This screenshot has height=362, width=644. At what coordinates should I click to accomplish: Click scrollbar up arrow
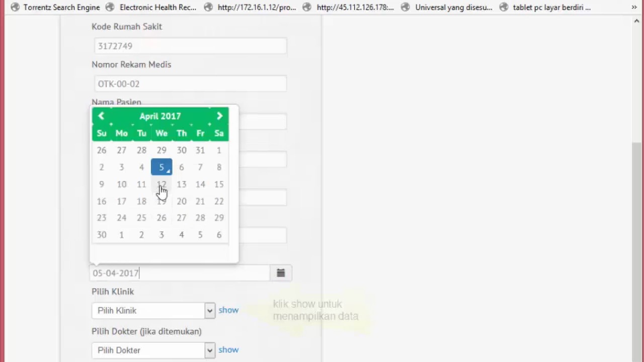tap(637, 21)
